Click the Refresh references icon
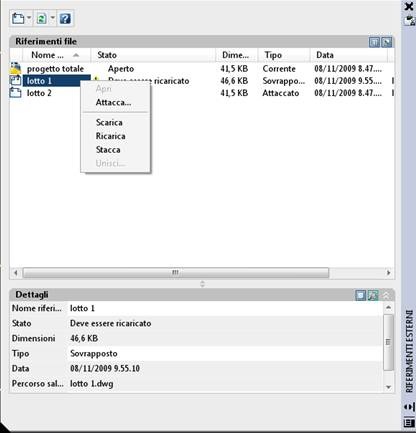The image size is (416, 433). coord(41,18)
